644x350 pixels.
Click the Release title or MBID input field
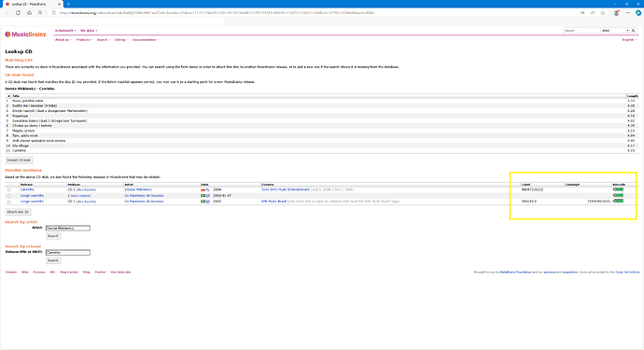click(x=68, y=252)
